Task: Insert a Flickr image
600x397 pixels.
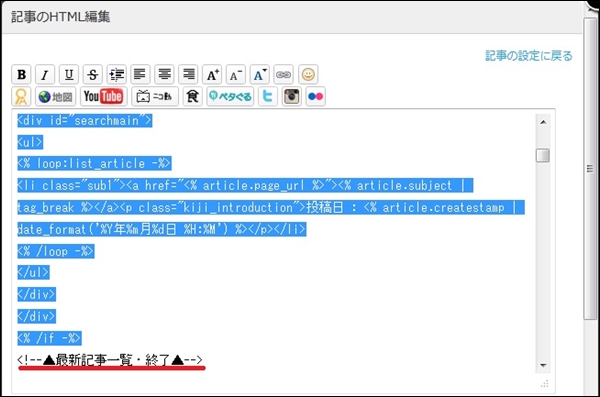Action: (x=316, y=96)
